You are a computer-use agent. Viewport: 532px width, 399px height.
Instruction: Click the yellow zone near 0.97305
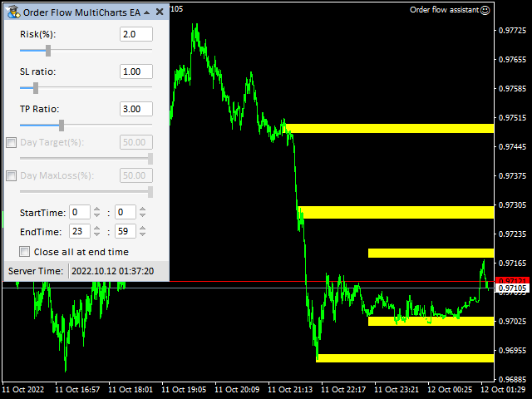[396, 213]
